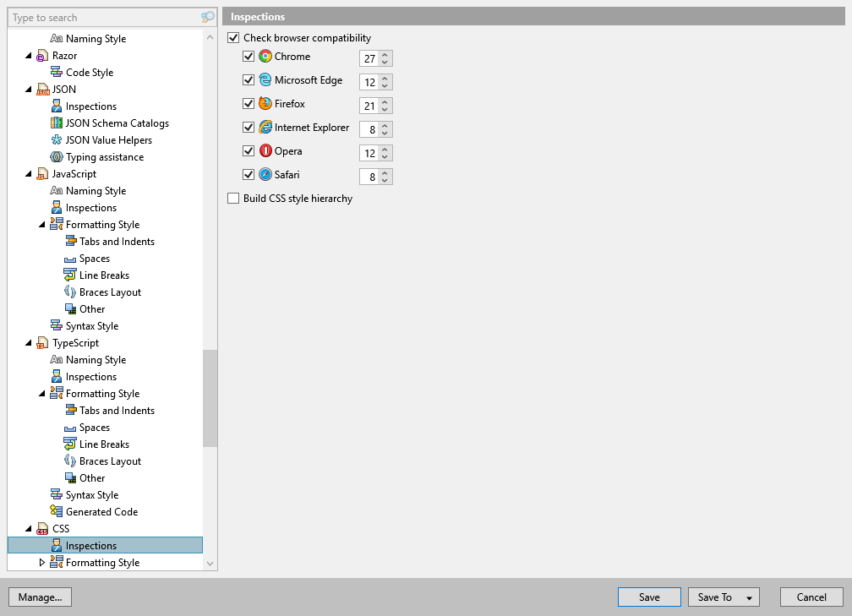This screenshot has height=616, width=852.
Task: Click the Firefox browser icon
Action: coord(265,103)
